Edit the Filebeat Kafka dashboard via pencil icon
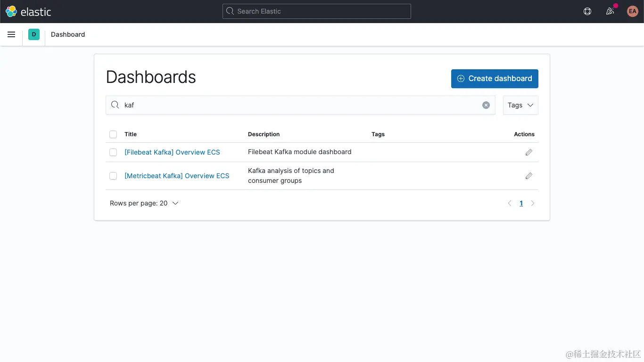The height and width of the screenshot is (362, 644). (528, 152)
